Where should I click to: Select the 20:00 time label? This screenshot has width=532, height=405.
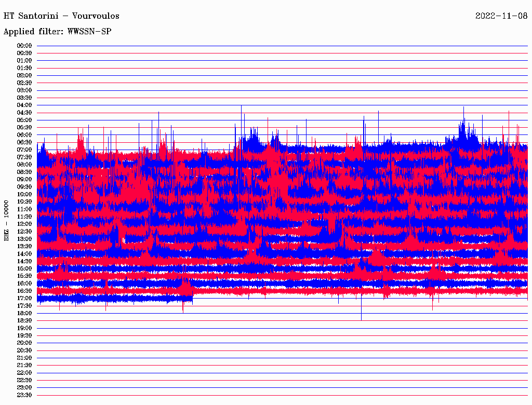[x=24, y=343]
